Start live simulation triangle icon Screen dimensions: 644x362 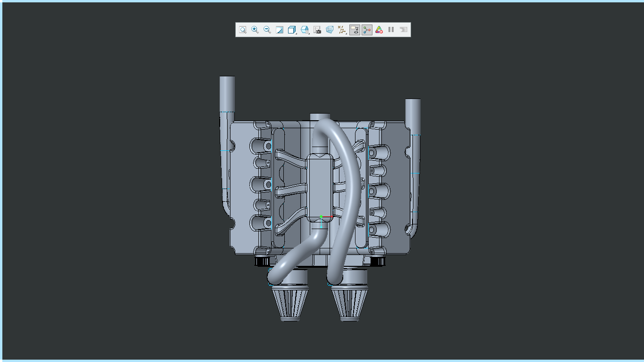379,30
